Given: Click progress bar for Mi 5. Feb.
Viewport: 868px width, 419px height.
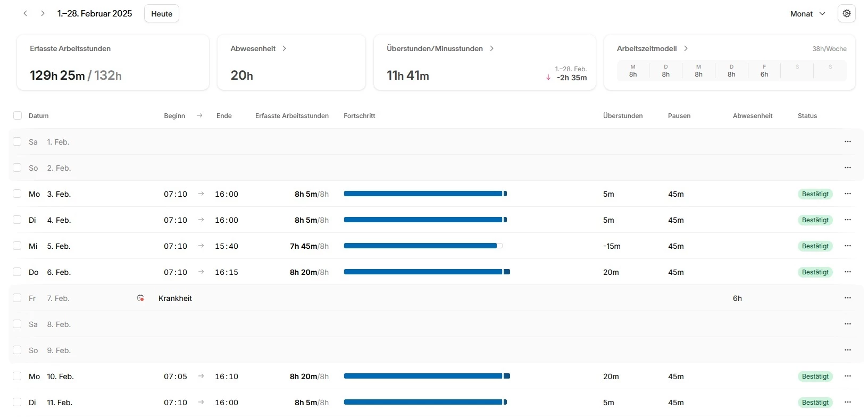Looking at the screenshot, I should coord(423,246).
